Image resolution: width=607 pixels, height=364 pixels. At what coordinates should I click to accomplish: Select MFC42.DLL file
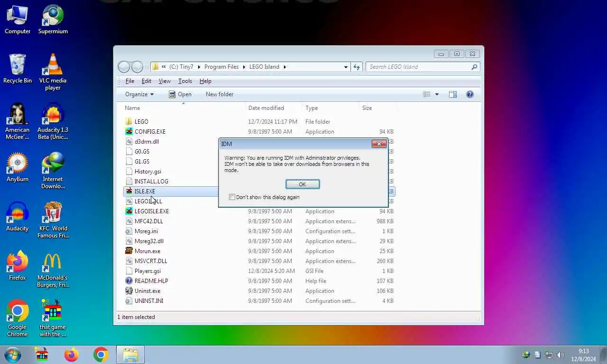(148, 221)
